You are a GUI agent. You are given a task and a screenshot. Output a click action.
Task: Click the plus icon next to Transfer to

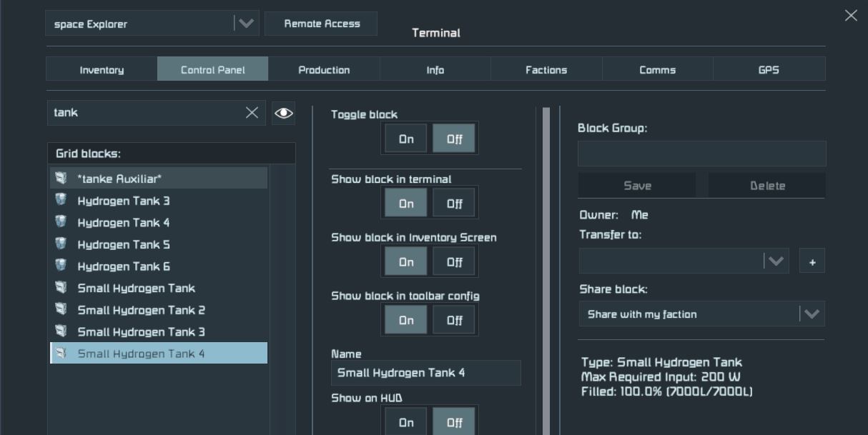tap(812, 261)
